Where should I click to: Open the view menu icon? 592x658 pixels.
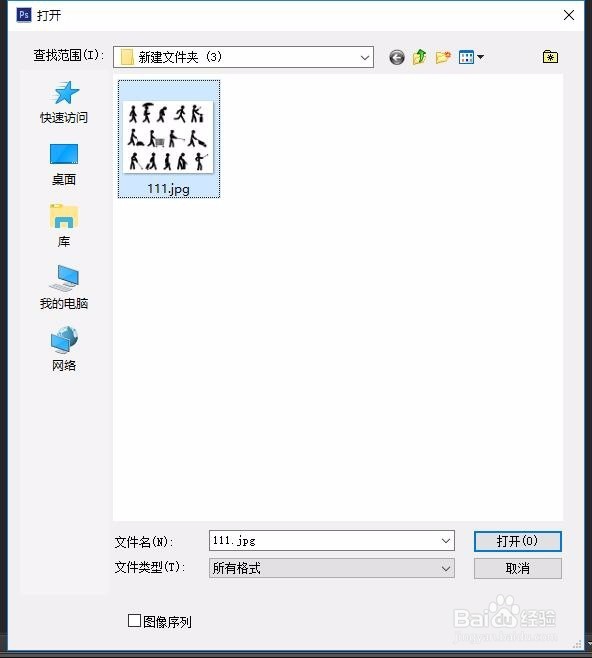466,57
